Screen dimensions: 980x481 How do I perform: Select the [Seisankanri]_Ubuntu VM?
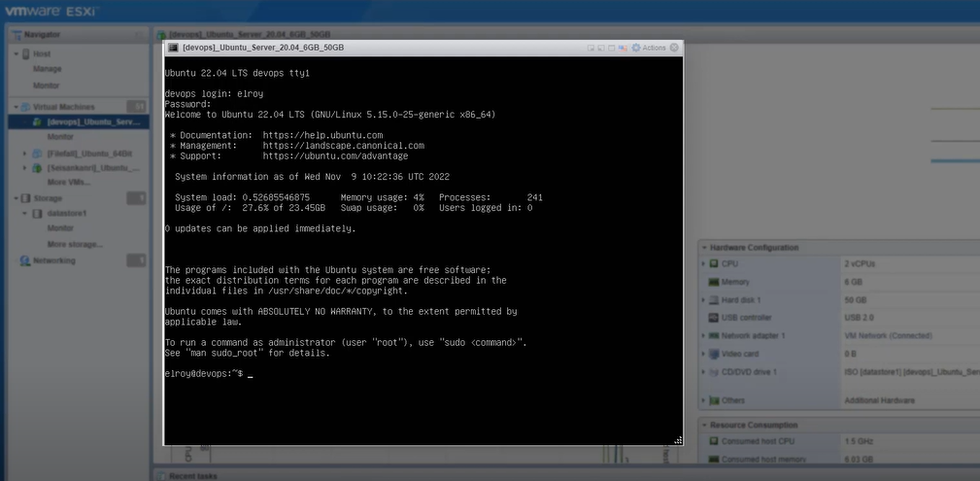pos(94,168)
